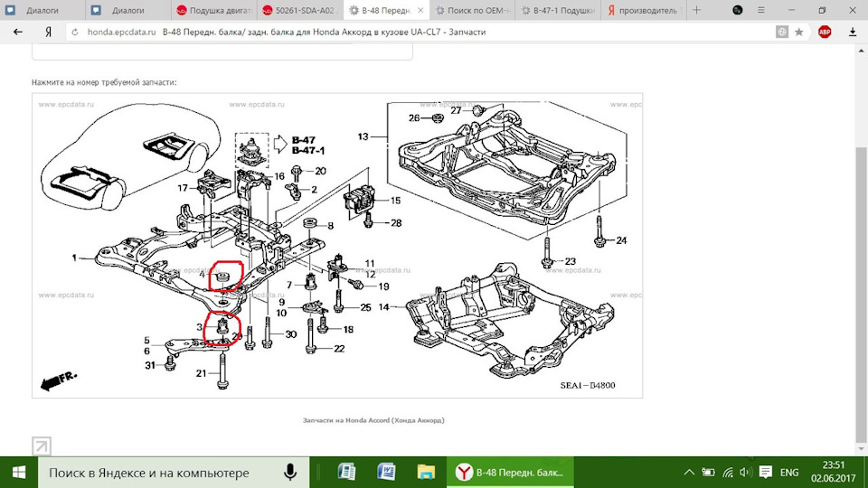Click the round dark profile icon in the title bar
868x488 pixels.
point(738,10)
